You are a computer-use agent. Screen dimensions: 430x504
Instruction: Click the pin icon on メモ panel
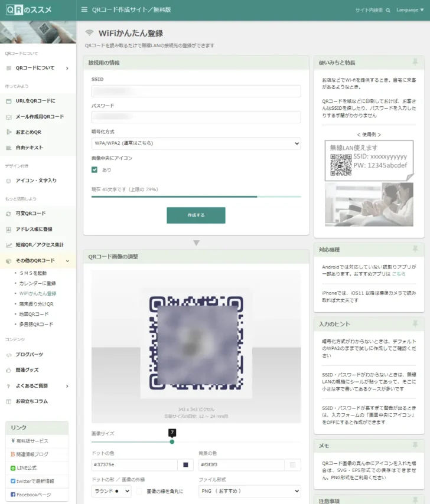pyautogui.click(x=415, y=445)
